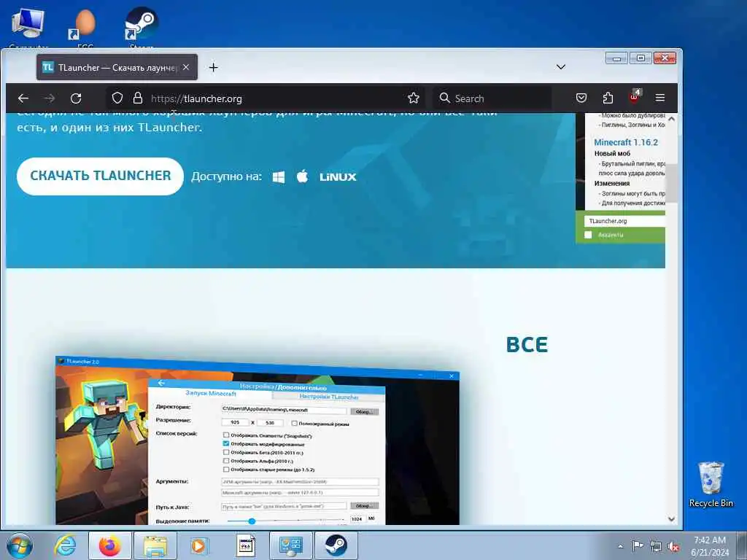
Task: Open the Firefox hamburger menu
Action: (x=659, y=98)
